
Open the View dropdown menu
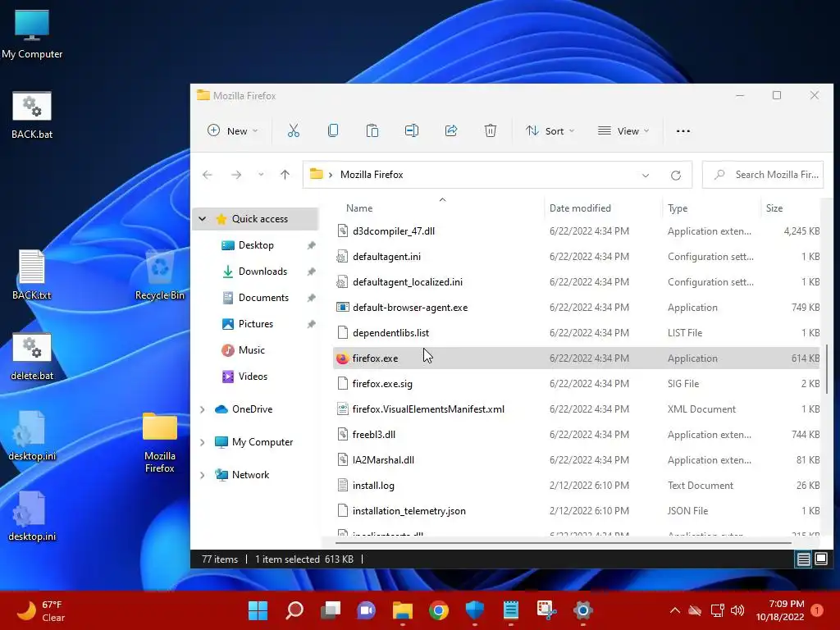tap(623, 130)
